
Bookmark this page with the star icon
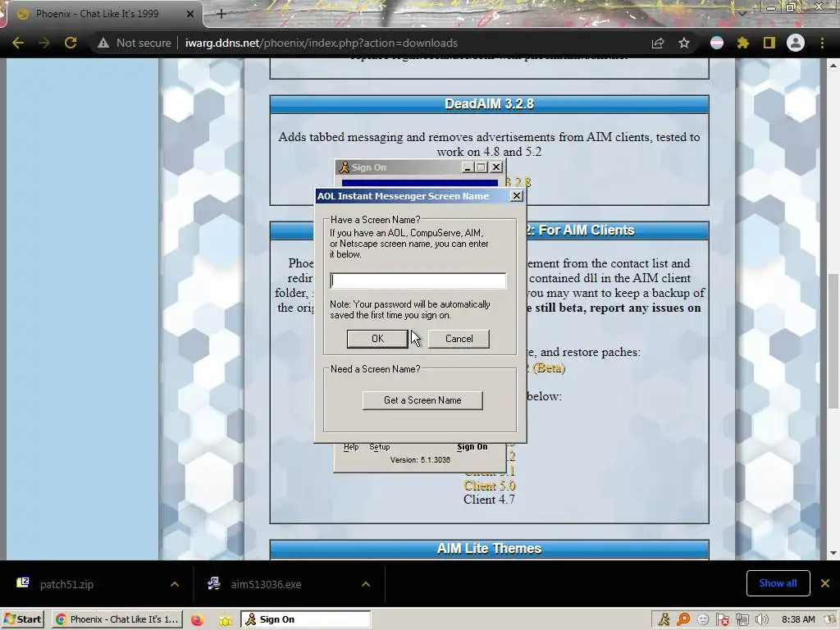[684, 43]
